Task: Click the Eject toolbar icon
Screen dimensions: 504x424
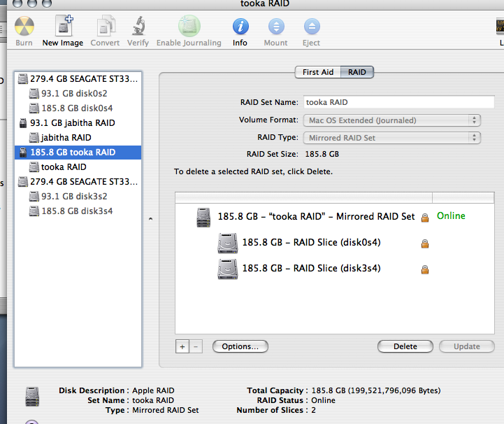Action: (x=312, y=27)
